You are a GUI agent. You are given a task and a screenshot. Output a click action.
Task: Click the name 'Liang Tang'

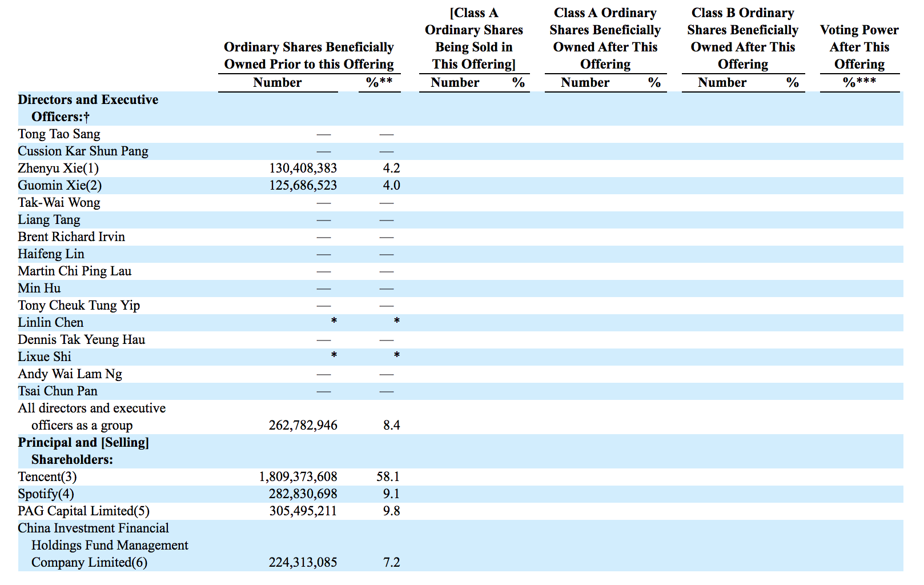pyautogui.click(x=49, y=220)
